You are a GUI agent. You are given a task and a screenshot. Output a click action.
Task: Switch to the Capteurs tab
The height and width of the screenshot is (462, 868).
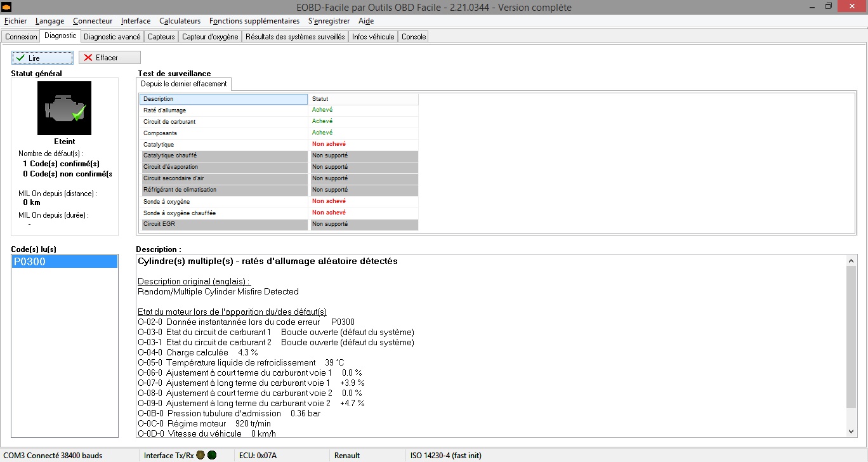coord(161,37)
